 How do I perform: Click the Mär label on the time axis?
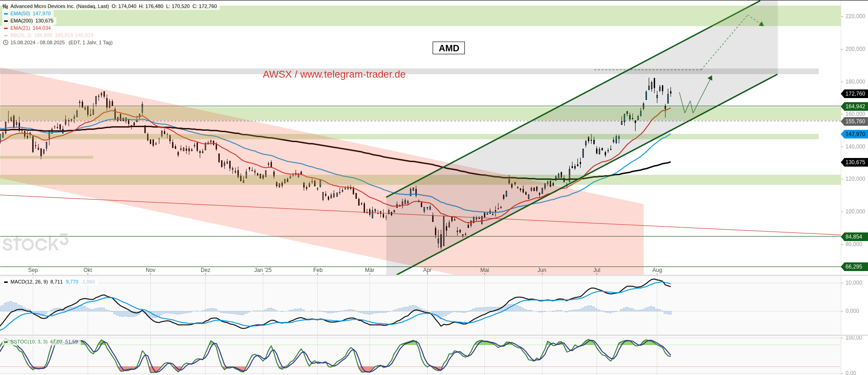click(370, 270)
